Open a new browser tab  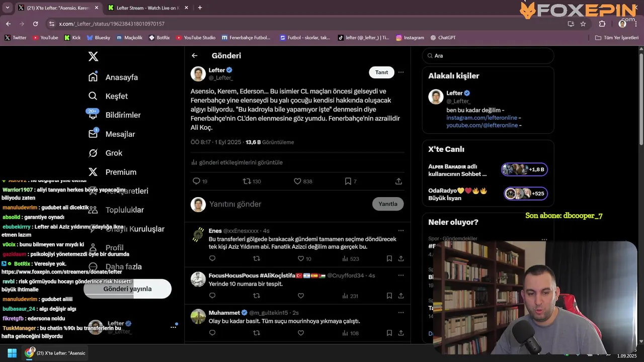[x=200, y=8]
